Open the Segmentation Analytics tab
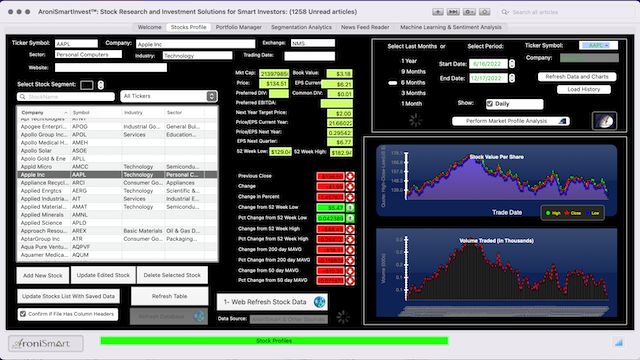The width and height of the screenshot is (640, 360). [301, 27]
